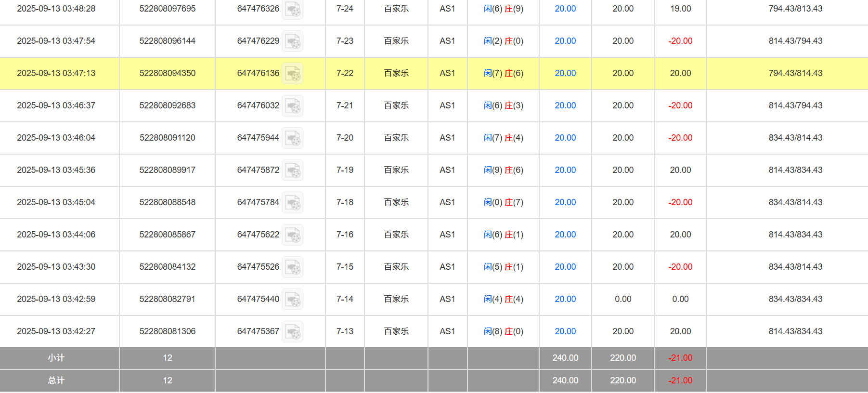Viewport: 868px width, 393px height.
Task: Select order number 522808094350
Action: (x=168, y=73)
